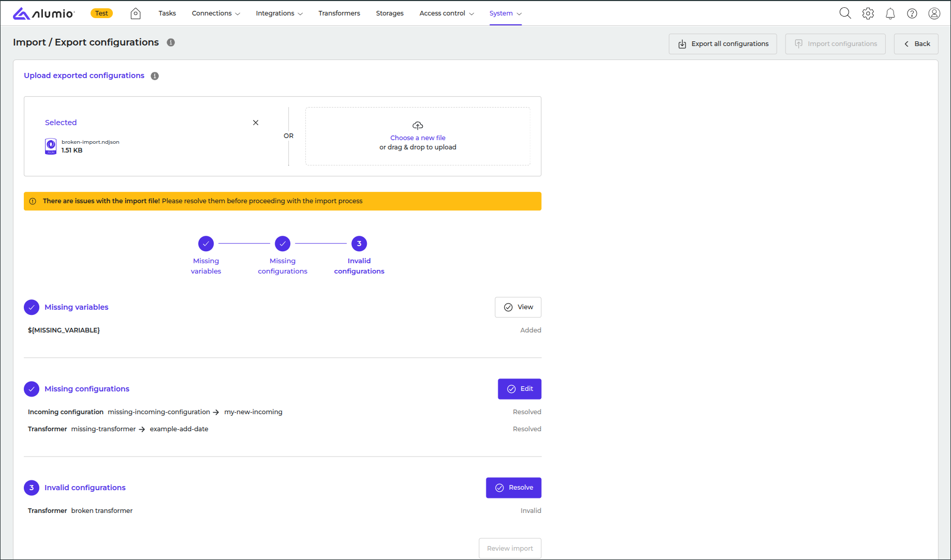Open the help question mark icon

(x=912, y=13)
